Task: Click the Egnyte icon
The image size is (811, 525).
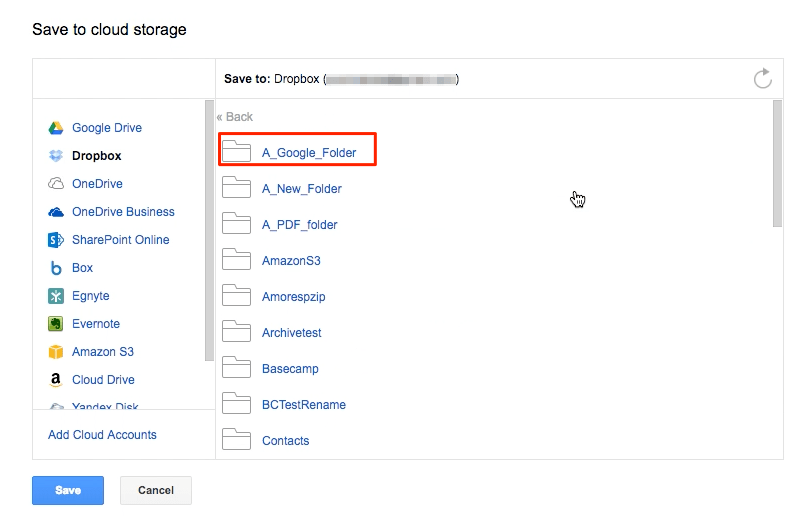Action: click(x=56, y=296)
